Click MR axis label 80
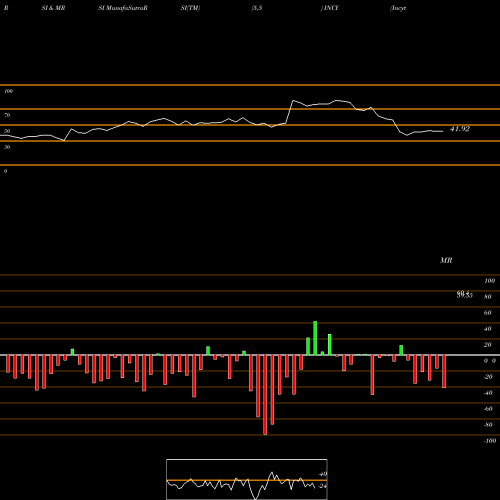500x500 pixels. [x=487, y=297]
